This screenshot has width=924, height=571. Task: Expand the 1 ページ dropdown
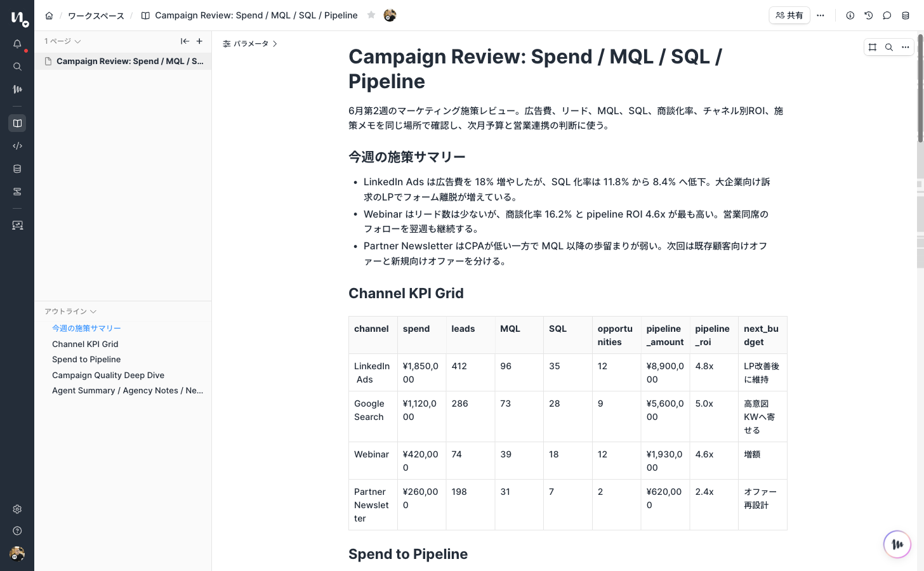(62, 41)
